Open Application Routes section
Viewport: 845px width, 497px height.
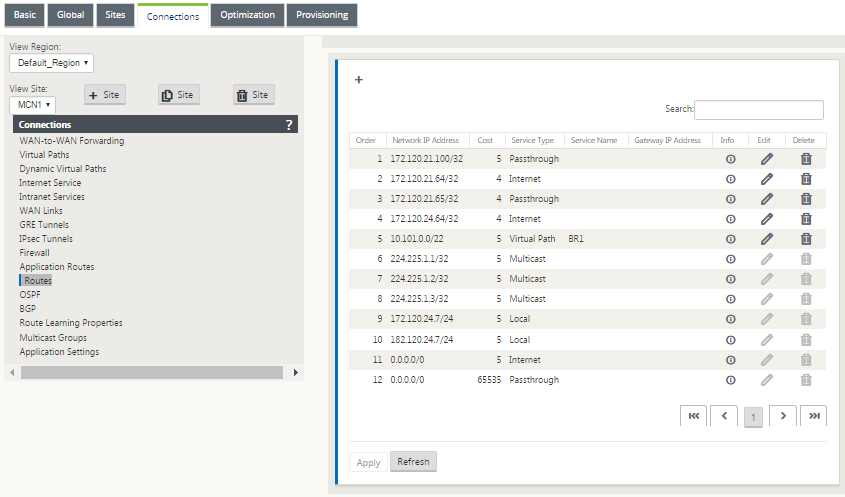[57, 267]
